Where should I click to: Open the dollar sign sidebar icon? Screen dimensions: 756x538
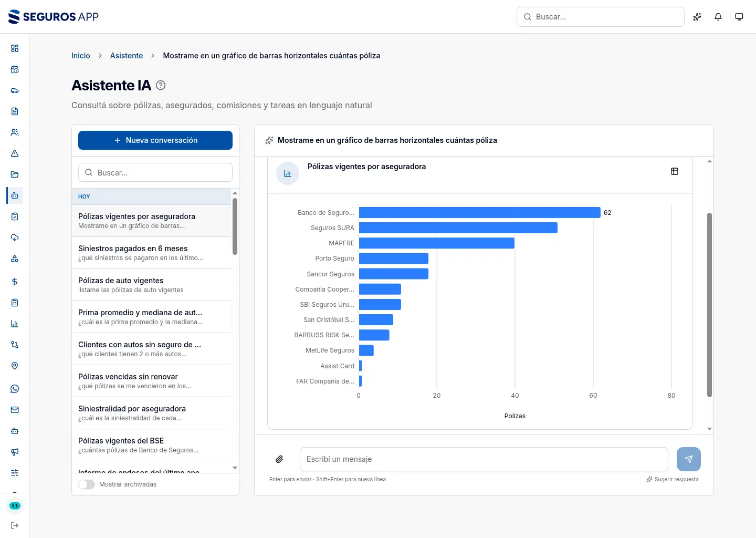coord(15,282)
